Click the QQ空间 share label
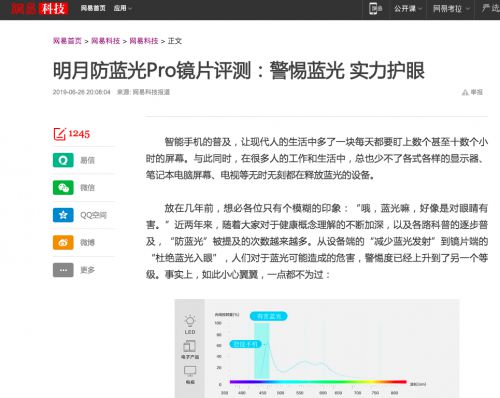The width and height of the screenshot is (500, 398). tap(93, 215)
